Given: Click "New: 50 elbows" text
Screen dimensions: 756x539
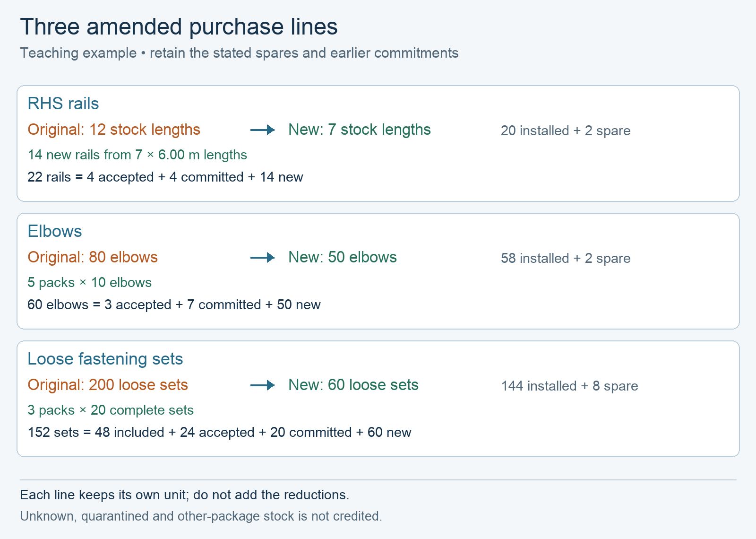Looking at the screenshot, I should (x=343, y=257).
